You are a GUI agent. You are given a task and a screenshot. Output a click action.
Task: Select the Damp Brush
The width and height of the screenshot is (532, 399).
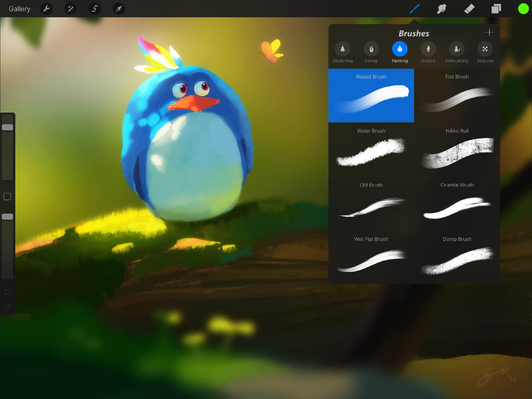[x=457, y=257]
